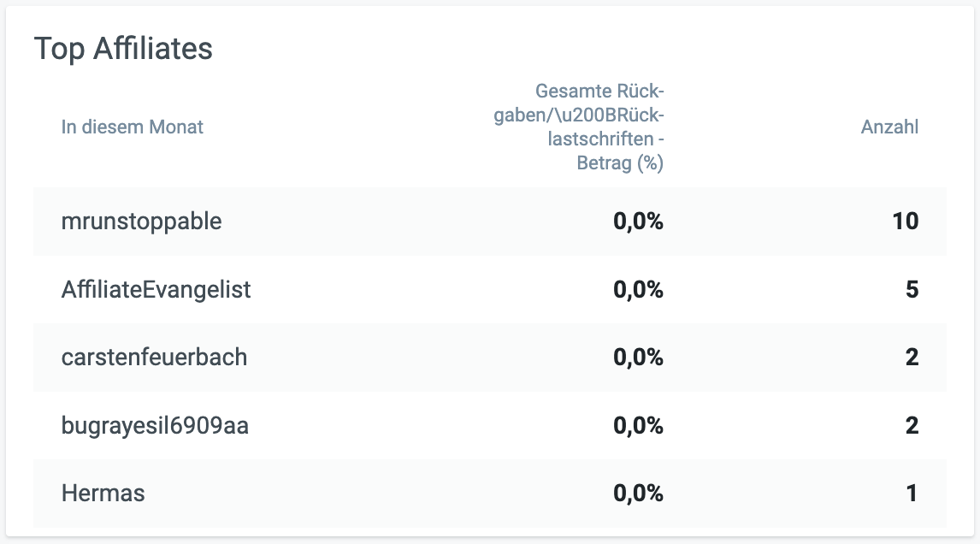Viewport: 980px width, 544px height.
Task: Click the Anzahl column header
Action: pos(889,127)
